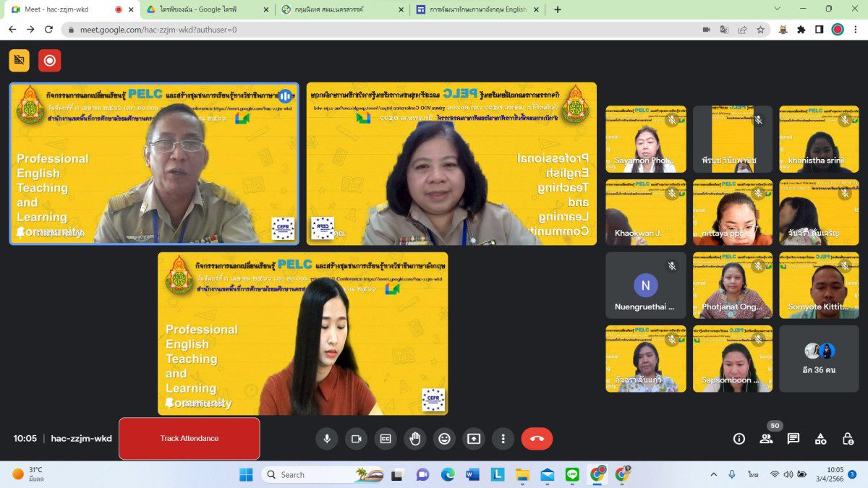Click the taskbar Search box
The height and width of the screenshot is (488, 868).
click(x=323, y=474)
